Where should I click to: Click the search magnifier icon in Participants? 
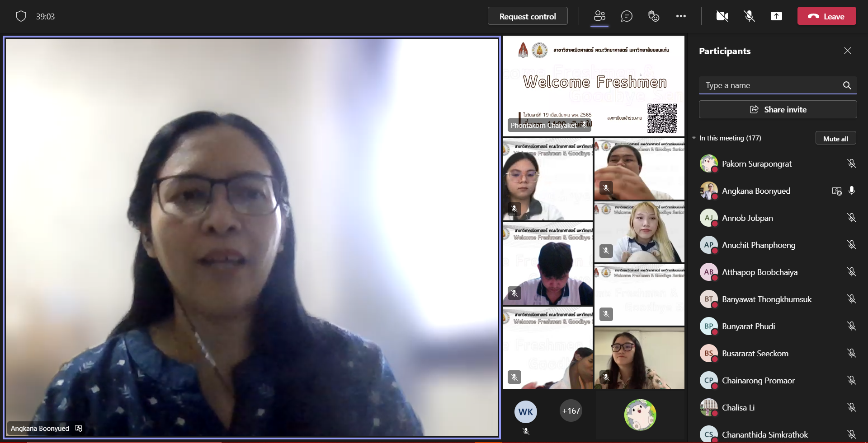coord(847,85)
